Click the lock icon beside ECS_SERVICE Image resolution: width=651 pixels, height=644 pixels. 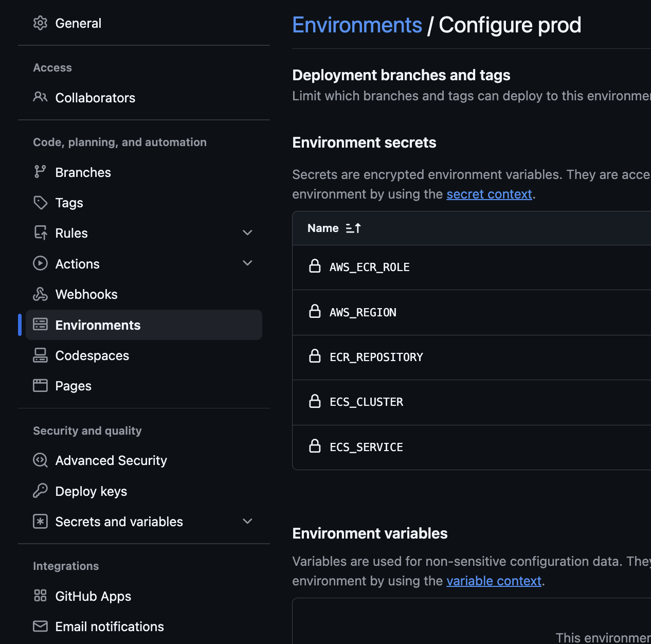(x=315, y=446)
